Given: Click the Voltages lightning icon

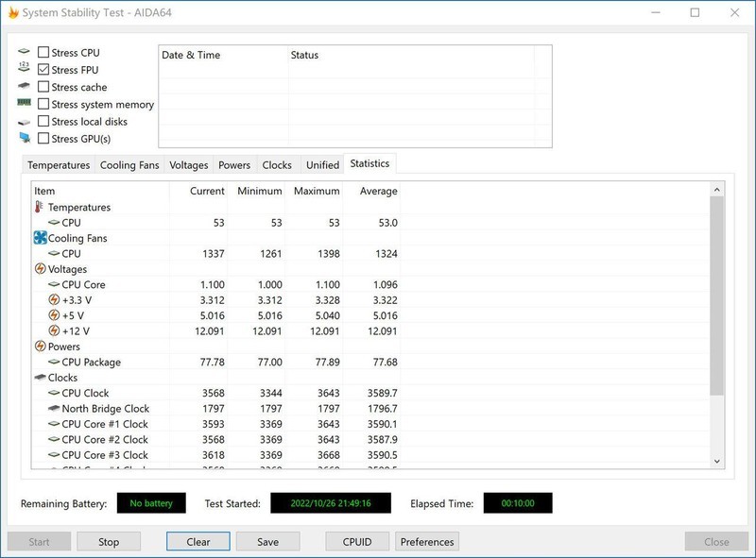Looking at the screenshot, I should 39,267.
